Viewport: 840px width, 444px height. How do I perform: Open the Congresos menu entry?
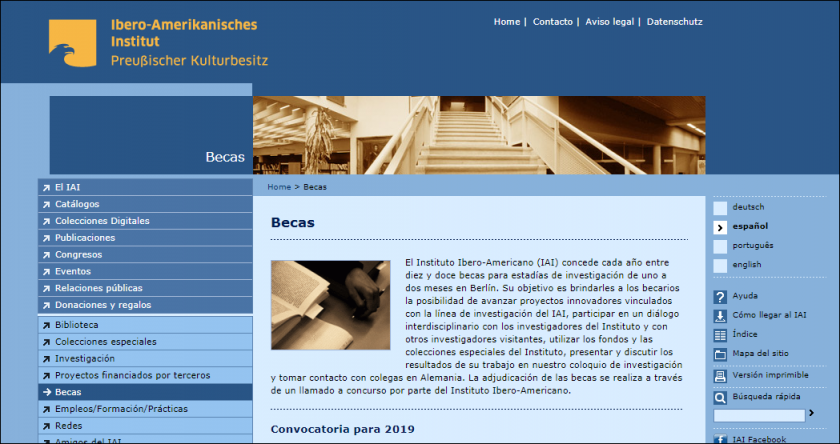coord(145,254)
